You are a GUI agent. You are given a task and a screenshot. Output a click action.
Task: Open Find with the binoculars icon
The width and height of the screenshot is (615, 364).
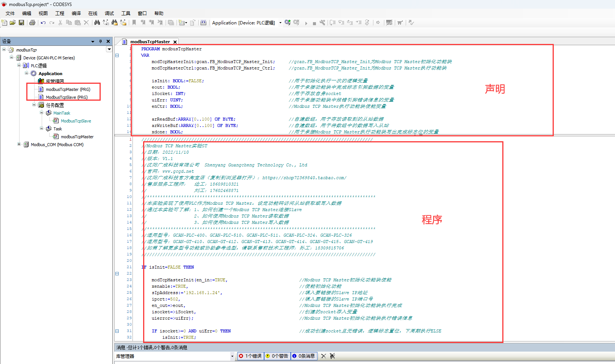pyautogui.click(x=97, y=23)
